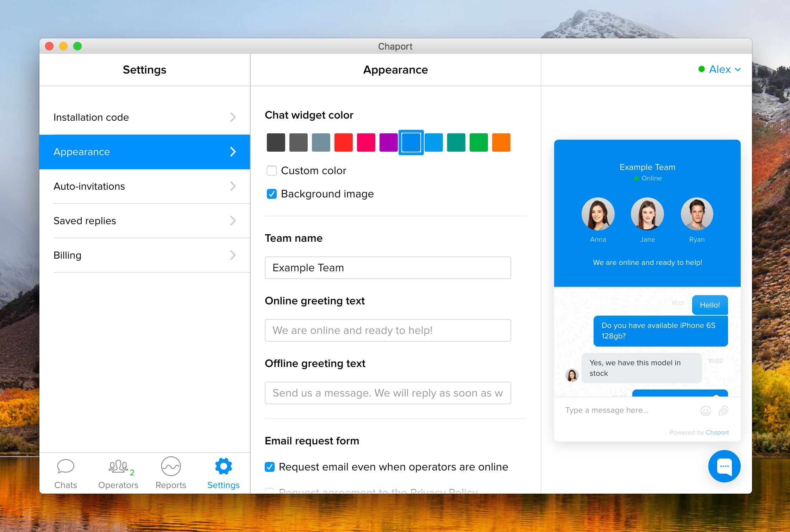Screen dimensions: 790x532
Task: Open the Appearance settings section
Action: click(145, 151)
